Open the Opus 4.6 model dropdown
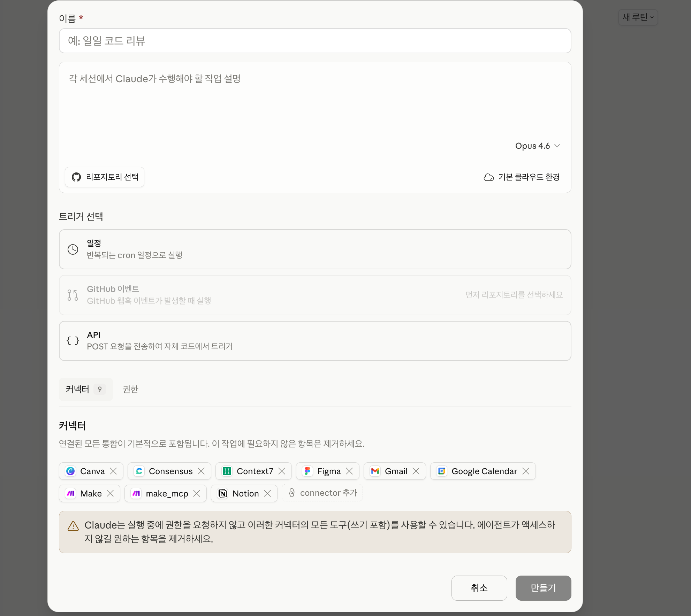The height and width of the screenshot is (616, 691). 537,146
